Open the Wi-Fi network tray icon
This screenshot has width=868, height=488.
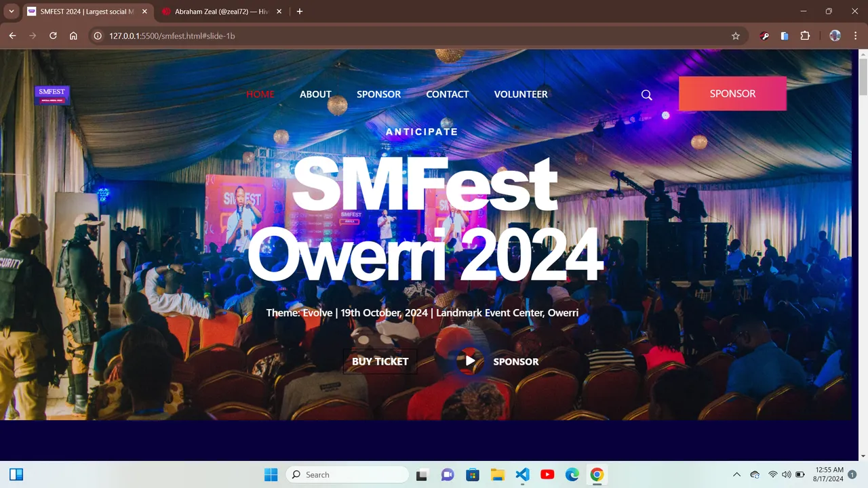pyautogui.click(x=772, y=474)
